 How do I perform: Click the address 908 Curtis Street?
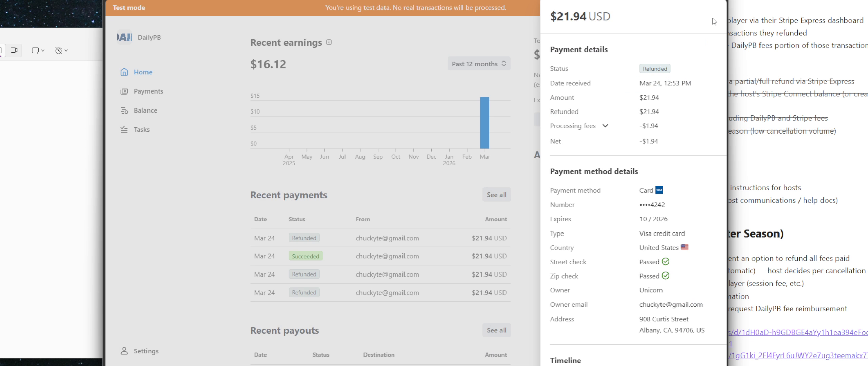[664, 319]
